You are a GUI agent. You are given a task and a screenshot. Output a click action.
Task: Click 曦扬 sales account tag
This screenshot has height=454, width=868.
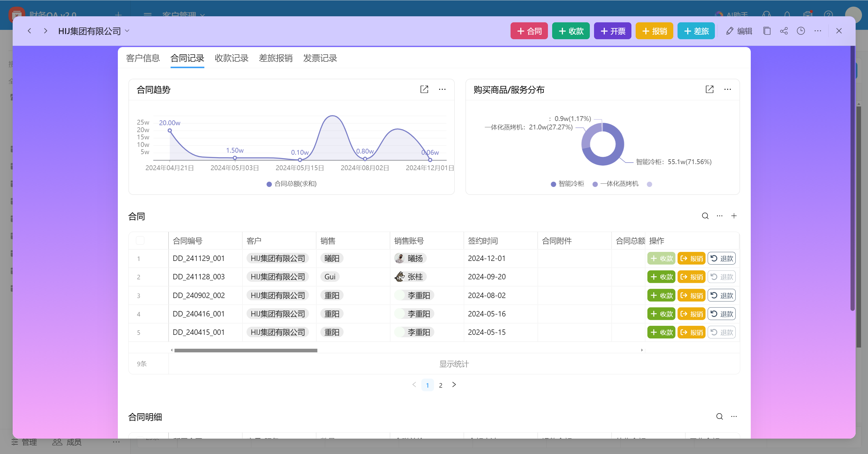coord(410,258)
